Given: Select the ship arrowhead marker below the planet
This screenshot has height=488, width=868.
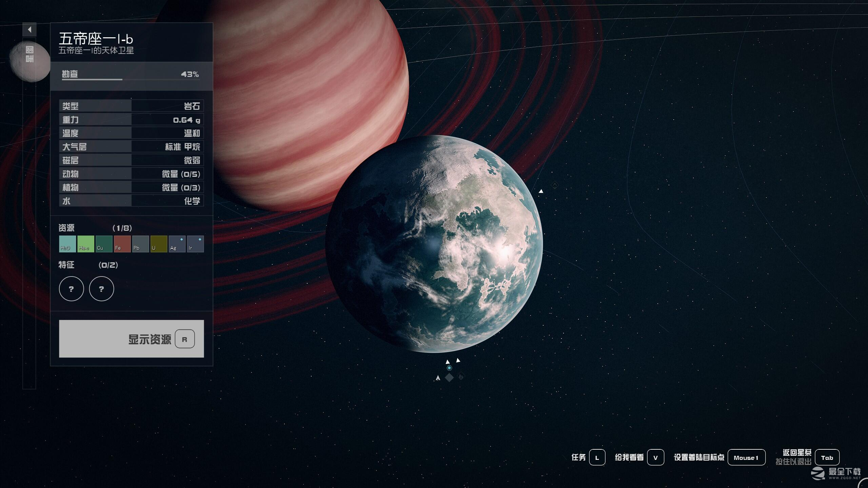Looking at the screenshot, I should coord(438,378).
